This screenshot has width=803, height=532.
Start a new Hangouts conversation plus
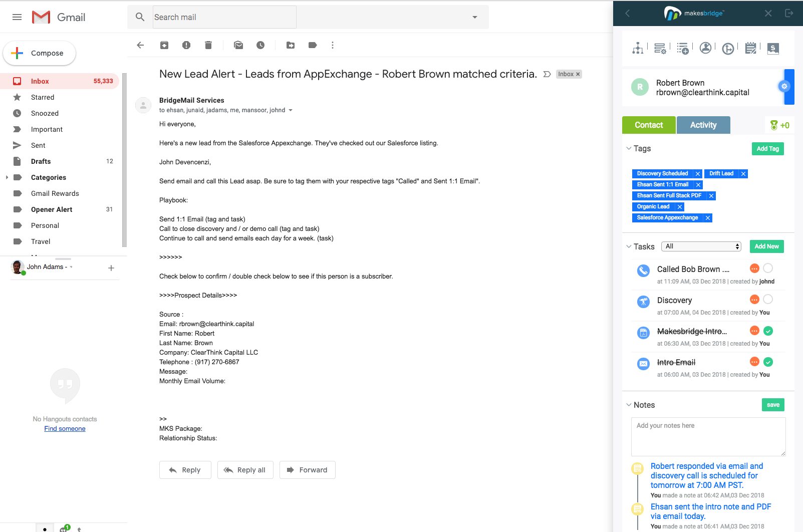tap(111, 268)
